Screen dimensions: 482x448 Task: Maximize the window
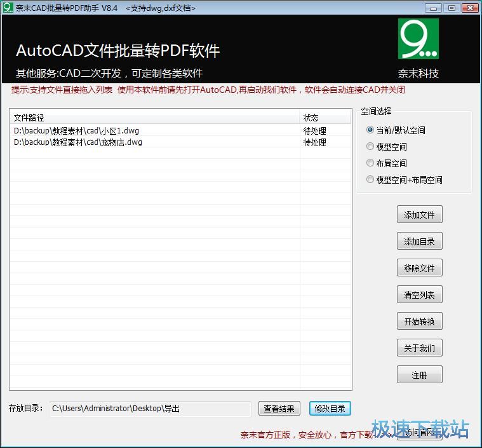(452, 8)
